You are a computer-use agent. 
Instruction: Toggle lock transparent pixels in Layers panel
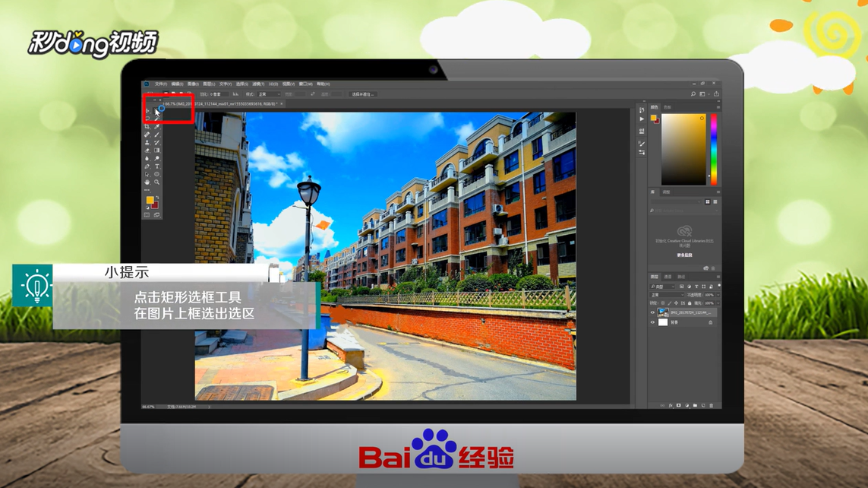point(663,303)
